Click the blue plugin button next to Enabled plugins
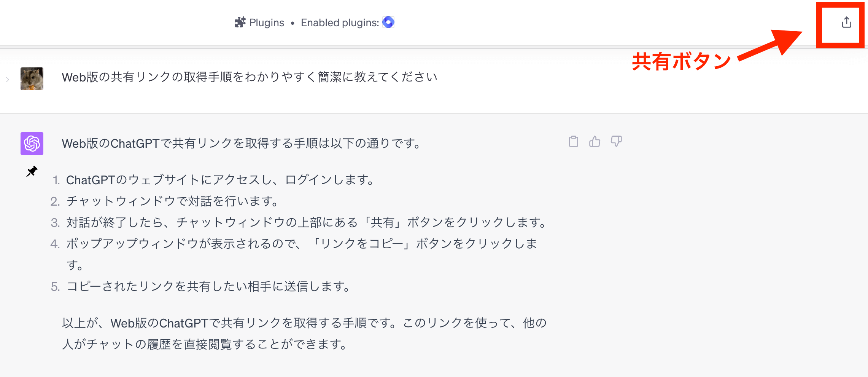 coord(388,22)
